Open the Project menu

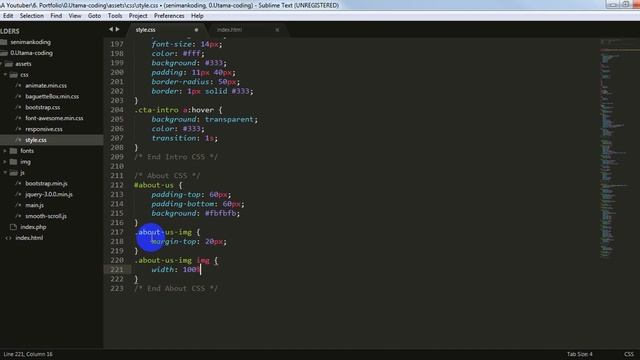(138, 16)
